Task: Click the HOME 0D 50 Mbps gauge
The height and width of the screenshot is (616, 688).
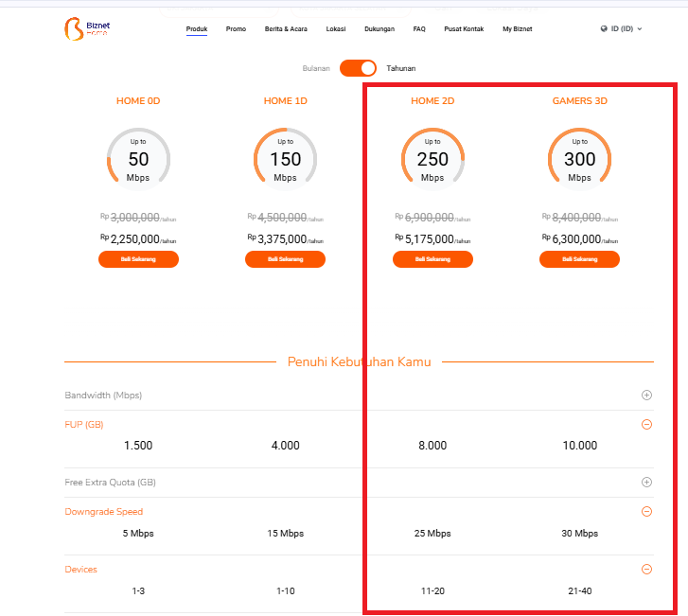Action: (x=138, y=159)
